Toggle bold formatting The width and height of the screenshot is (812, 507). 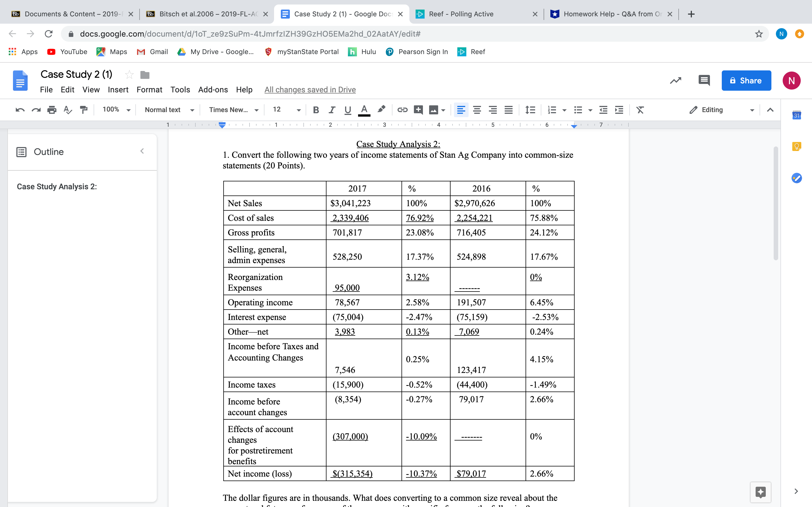click(x=316, y=110)
